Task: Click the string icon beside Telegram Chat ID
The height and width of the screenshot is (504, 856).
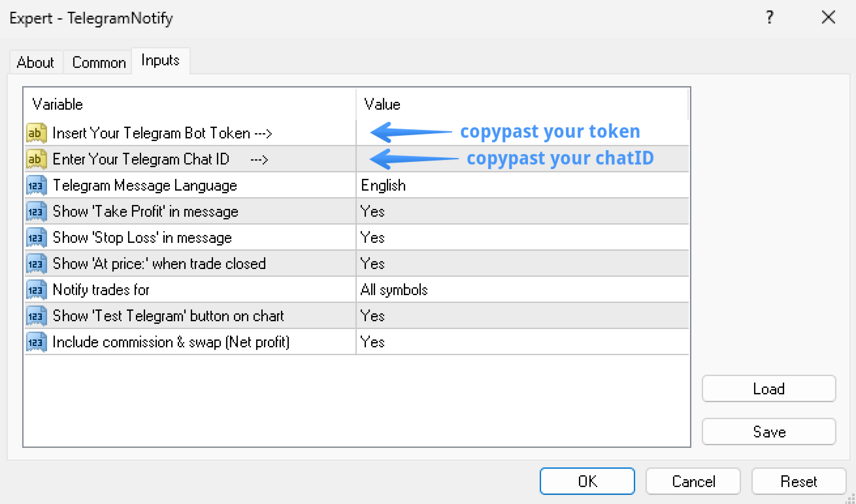Action: click(37, 159)
